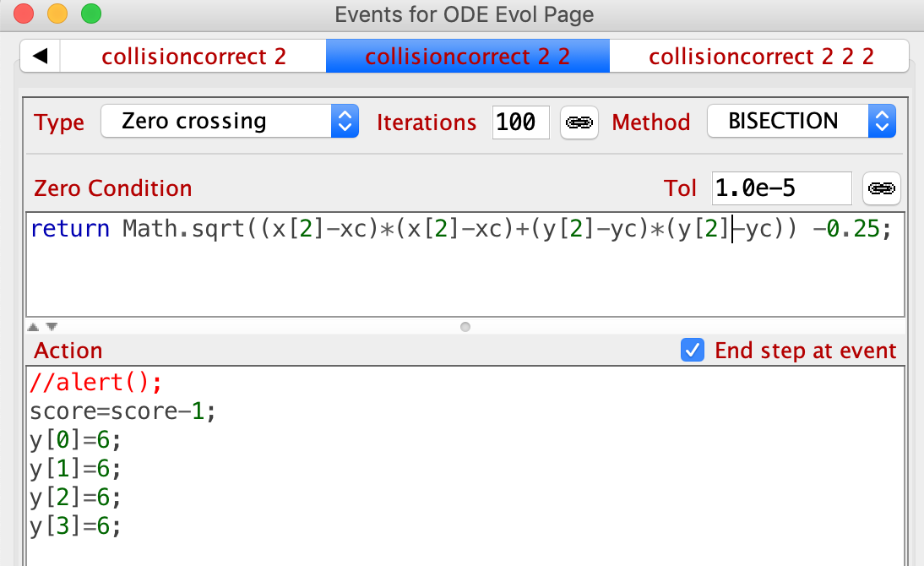
Task: Click the yellow minimize window button
Action: click(x=57, y=14)
